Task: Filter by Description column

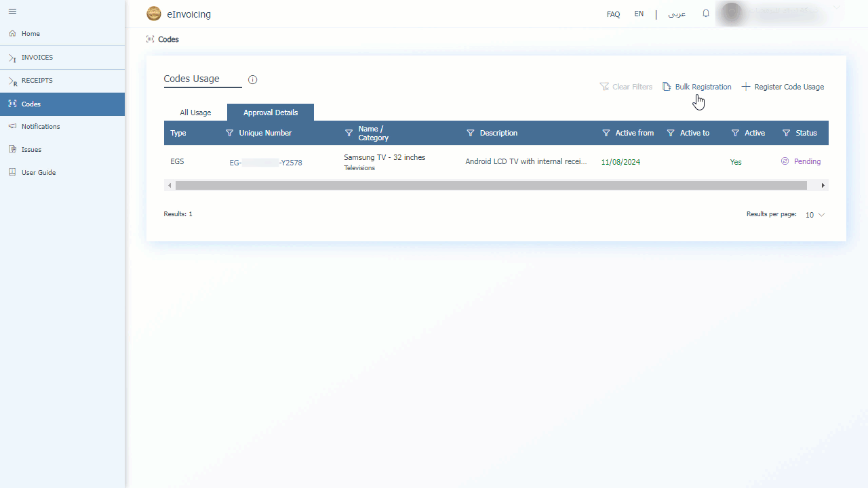Action: coord(470,133)
